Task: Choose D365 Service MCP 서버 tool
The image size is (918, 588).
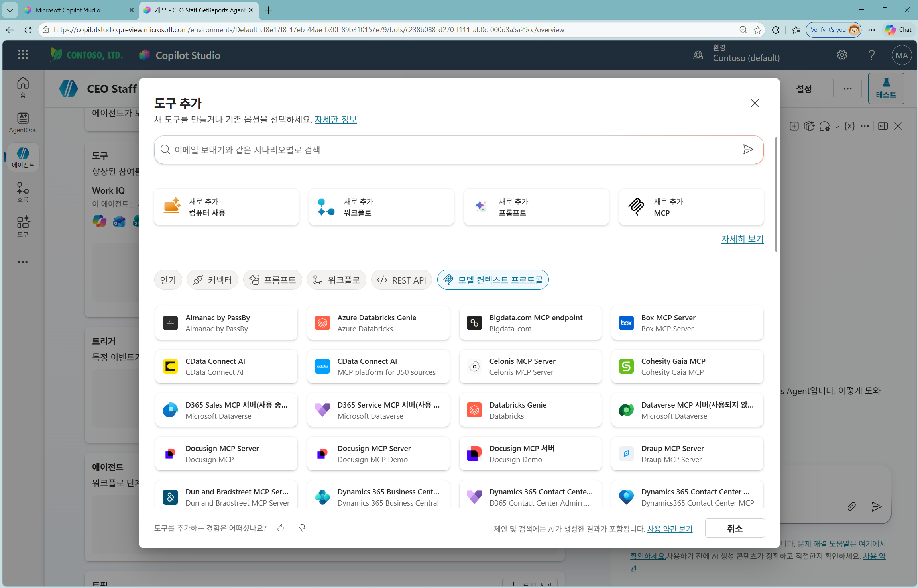Action: coord(378,410)
